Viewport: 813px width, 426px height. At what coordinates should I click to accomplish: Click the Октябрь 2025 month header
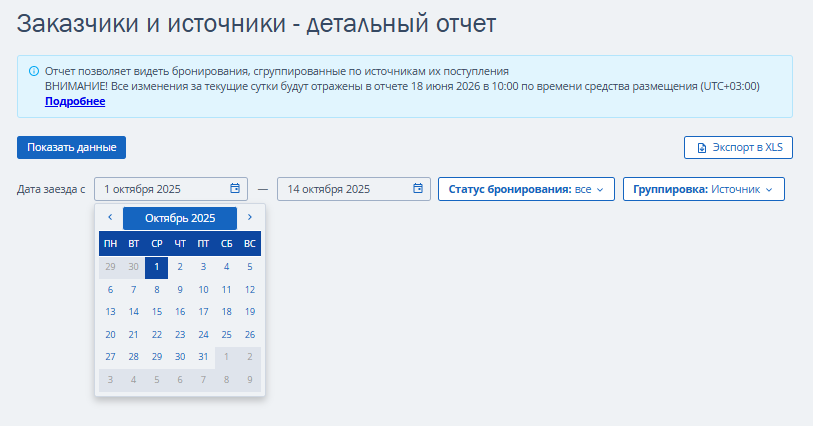click(180, 218)
